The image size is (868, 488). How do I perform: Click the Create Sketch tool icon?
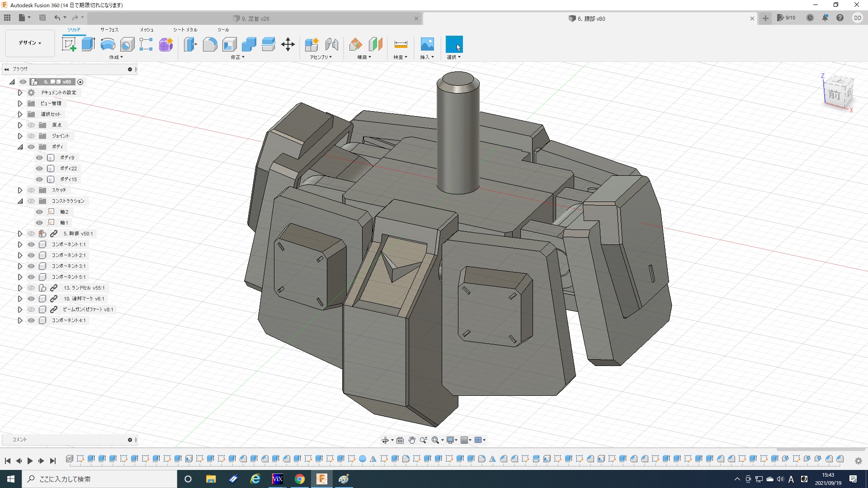69,44
